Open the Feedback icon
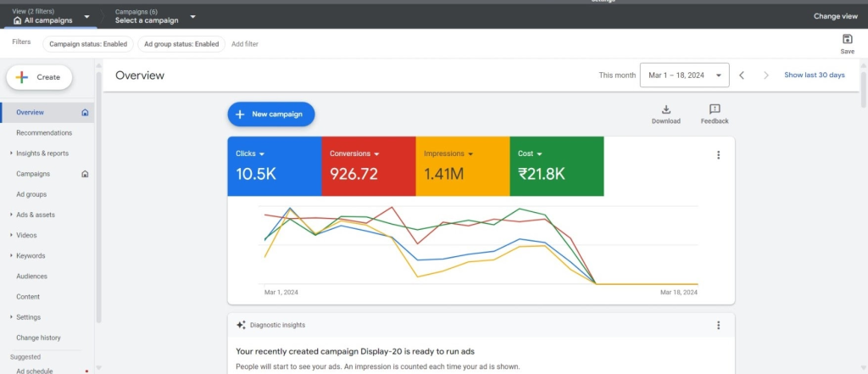868x374 pixels. pos(715,109)
